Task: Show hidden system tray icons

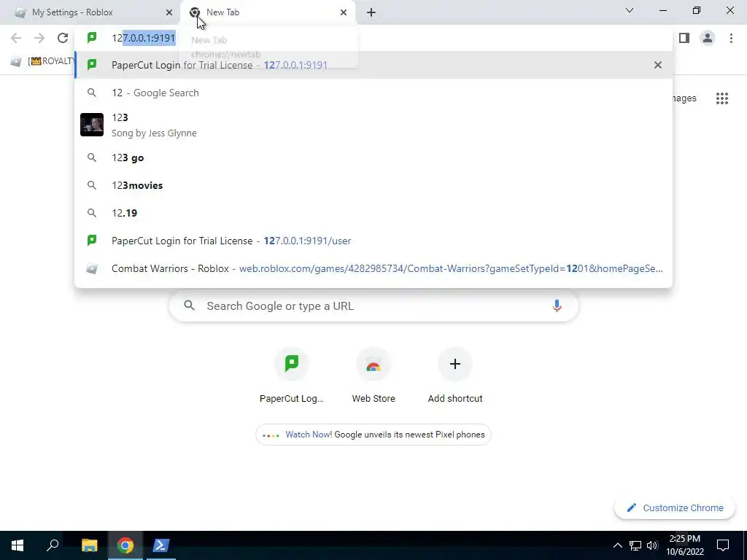Action: point(617,545)
